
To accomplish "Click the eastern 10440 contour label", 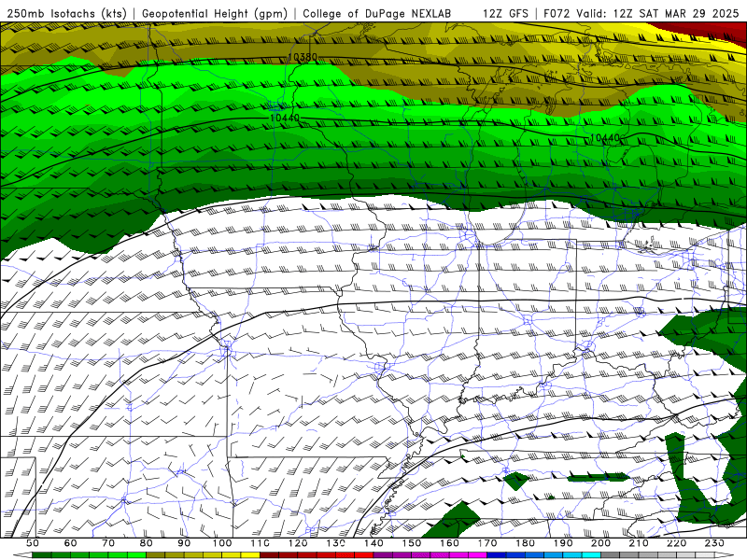I will click(x=604, y=137).
